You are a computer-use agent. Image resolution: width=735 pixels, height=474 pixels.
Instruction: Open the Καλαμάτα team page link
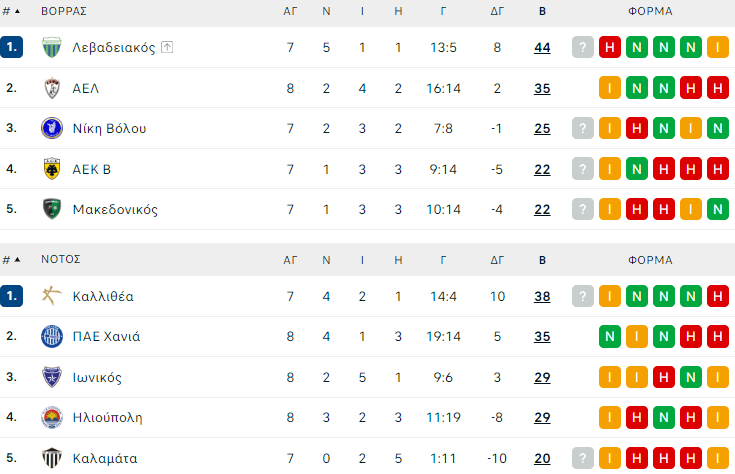pos(103,458)
